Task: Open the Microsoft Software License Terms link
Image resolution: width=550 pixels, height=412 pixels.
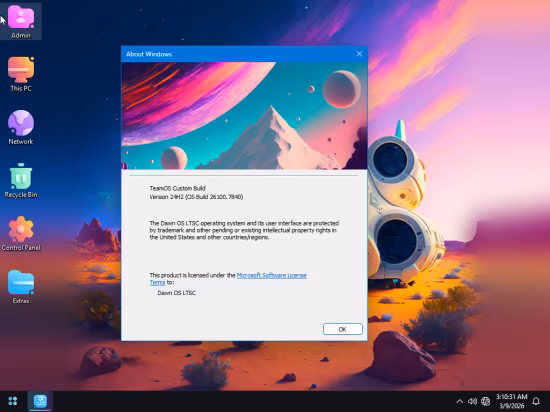Action: point(228,279)
